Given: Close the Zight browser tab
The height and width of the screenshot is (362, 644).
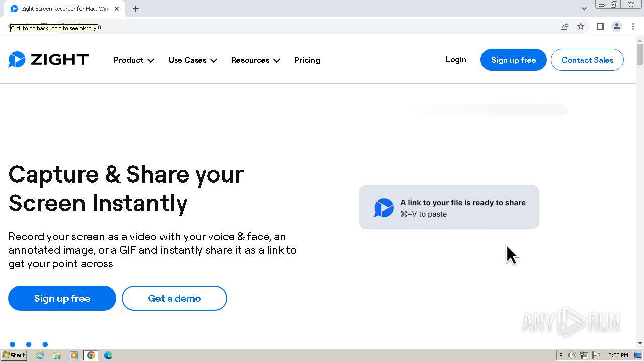Looking at the screenshot, I should 117,9.
